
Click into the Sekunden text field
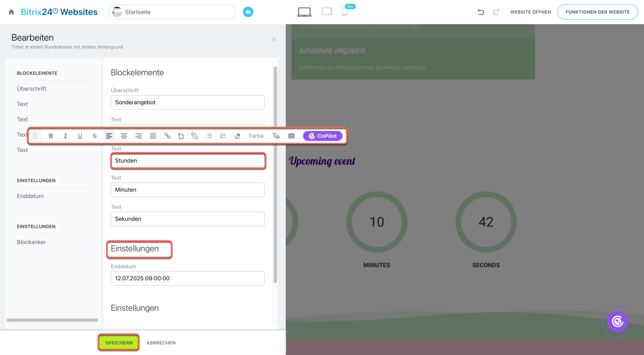click(188, 219)
